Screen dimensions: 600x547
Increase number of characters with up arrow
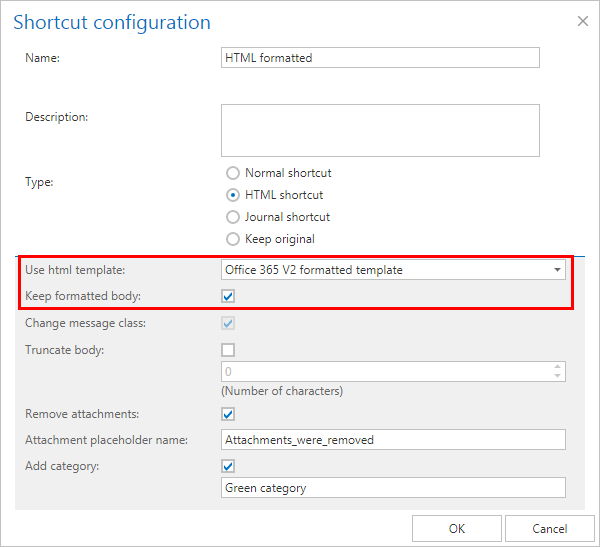[557, 367]
